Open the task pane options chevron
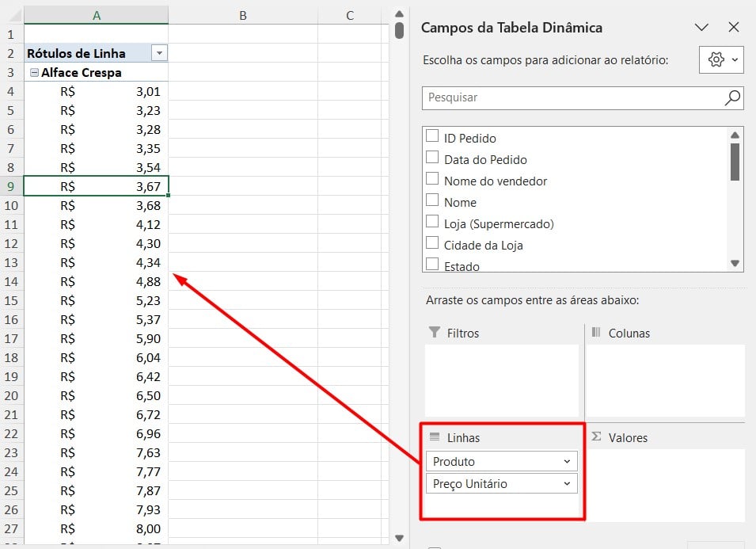756x549 pixels. pos(701,27)
